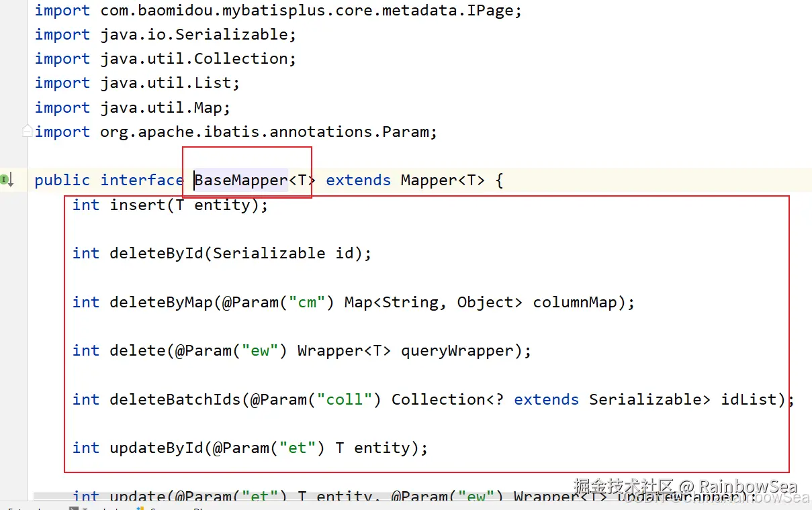
Task: Click the implementations gutter icon beside public interface
Action: coord(7,180)
